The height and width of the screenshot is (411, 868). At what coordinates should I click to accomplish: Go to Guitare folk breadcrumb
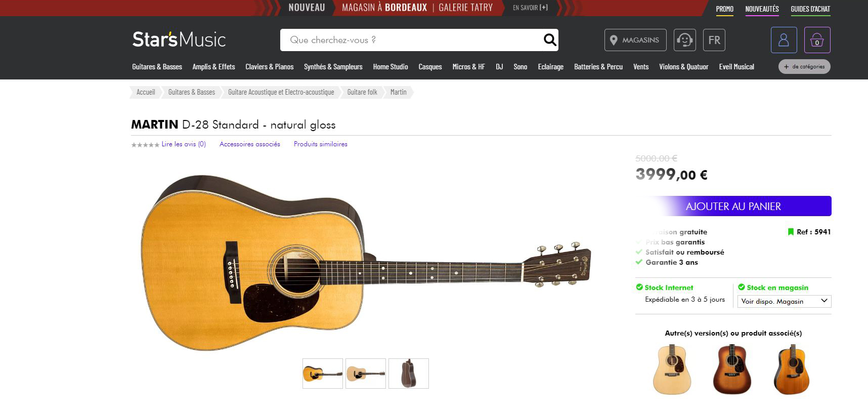tap(362, 92)
